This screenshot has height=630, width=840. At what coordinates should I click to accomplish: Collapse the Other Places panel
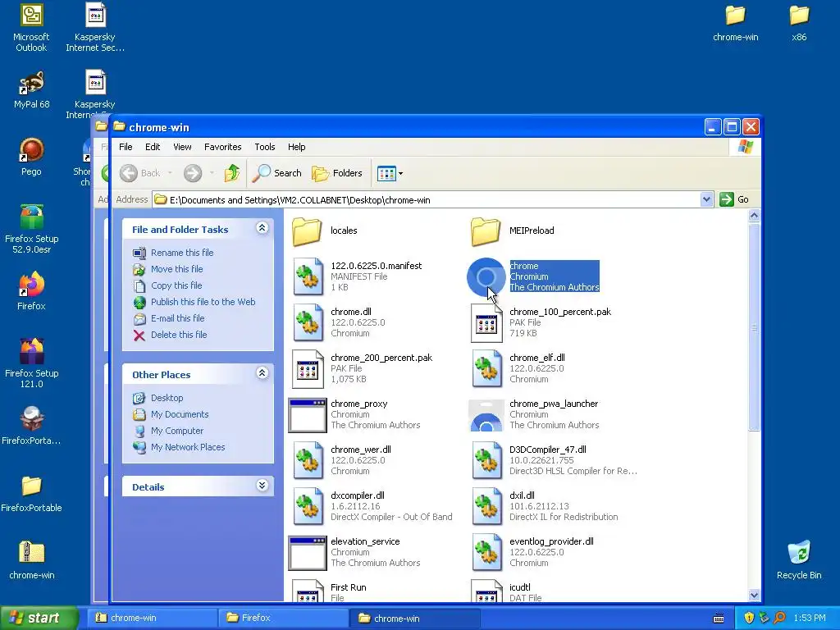[x=262, y=373]
